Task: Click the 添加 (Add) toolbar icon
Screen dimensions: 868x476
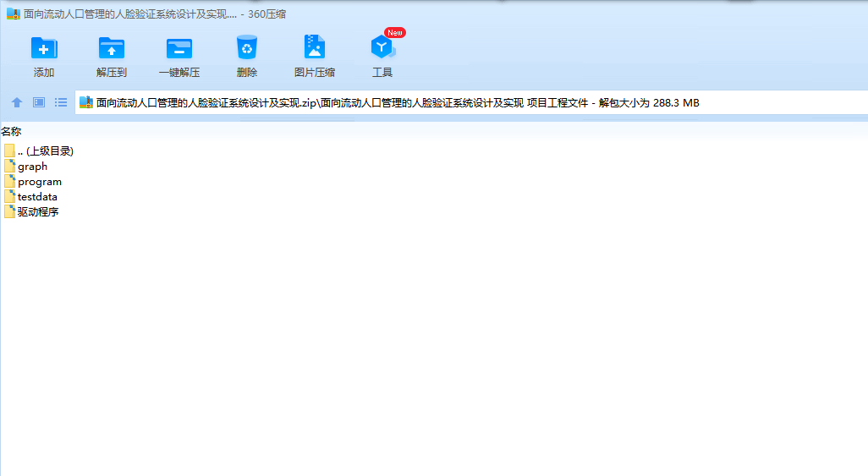Action: click(x=44, y=48)
